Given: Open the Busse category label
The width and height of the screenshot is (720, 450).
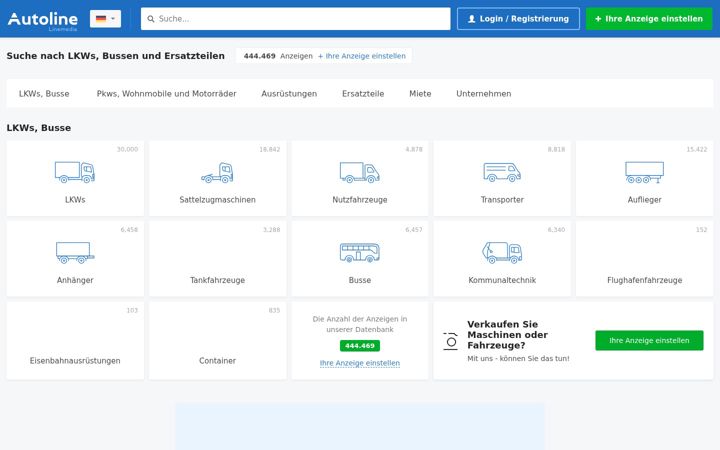Looking at the screenshot, I should [360, 280].
